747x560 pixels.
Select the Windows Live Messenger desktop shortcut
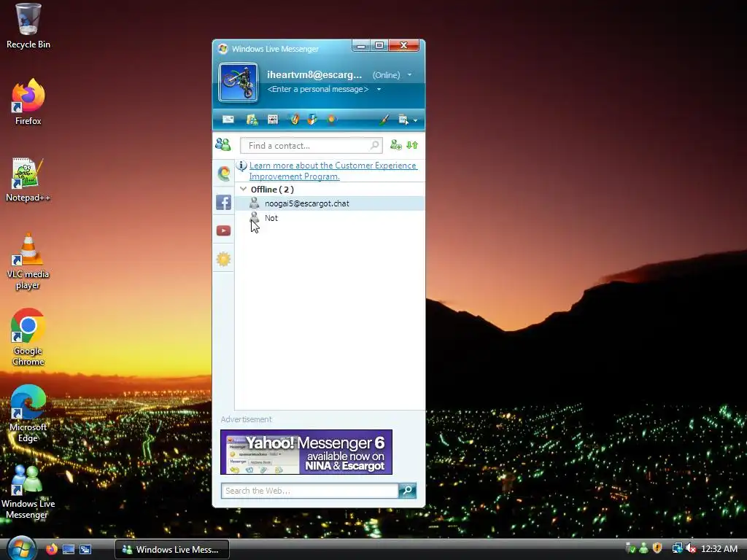click(x=28, y=491)
